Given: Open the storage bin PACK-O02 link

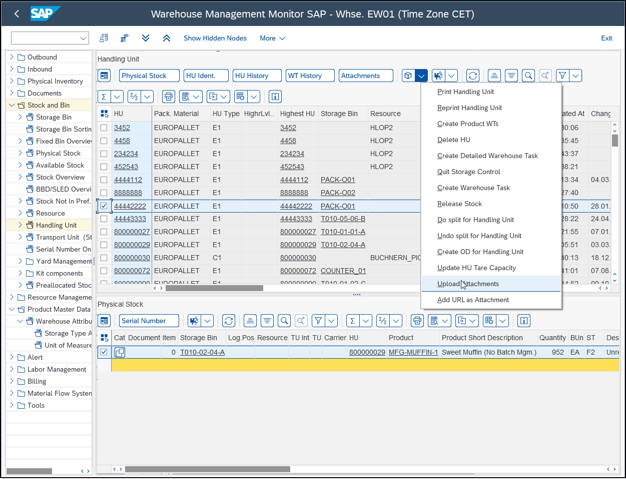Looking at the screenshot, I should click(x=338, y=193).
